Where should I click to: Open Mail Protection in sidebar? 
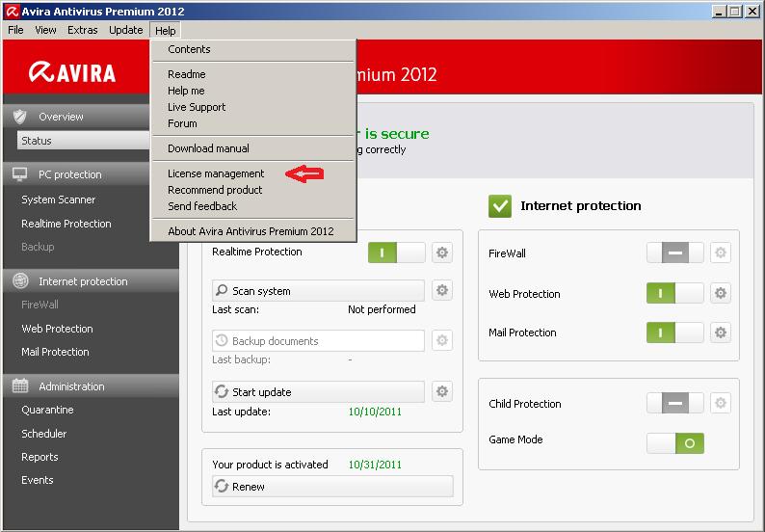pyautogui.click(x=55, y=352)
